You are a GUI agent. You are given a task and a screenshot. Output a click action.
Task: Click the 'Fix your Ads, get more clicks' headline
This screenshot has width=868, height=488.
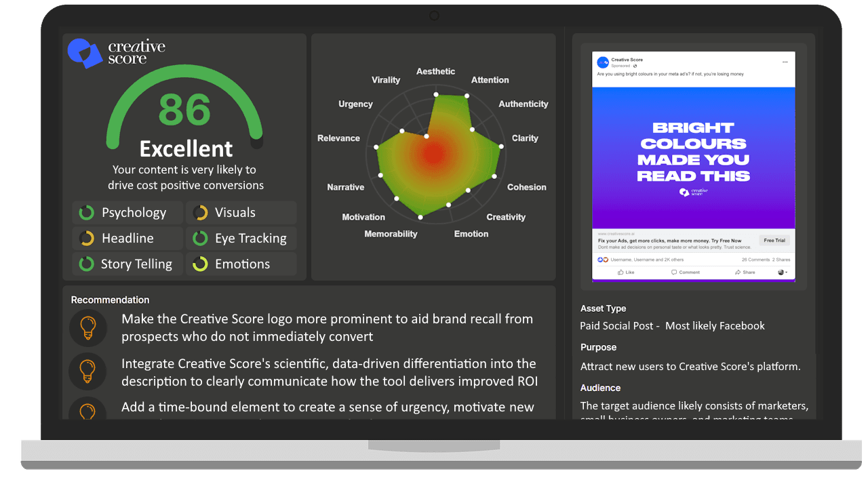pyautogui.click(x=669, y=241)
